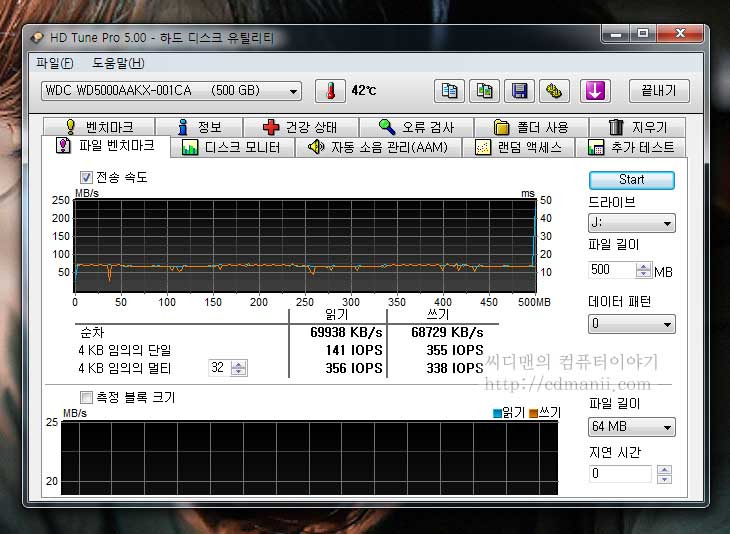
Task: Open the 파일(F) menu
Action: 54,63
